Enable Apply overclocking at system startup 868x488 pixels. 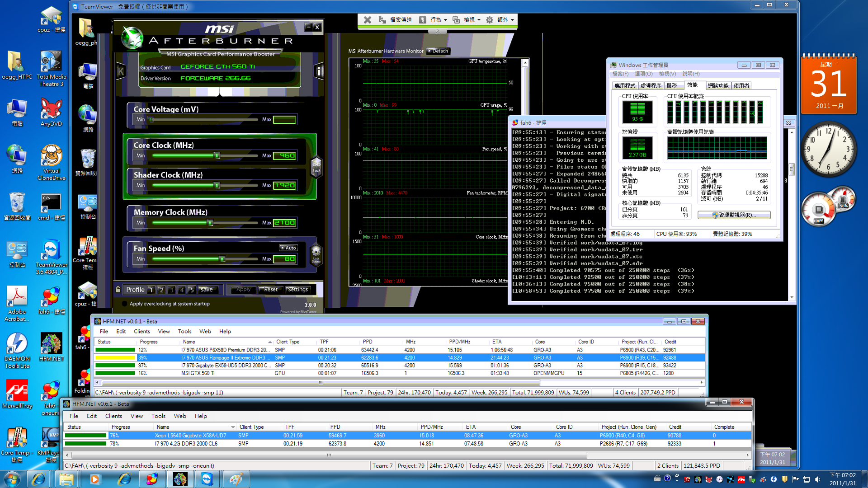point(124,304)
